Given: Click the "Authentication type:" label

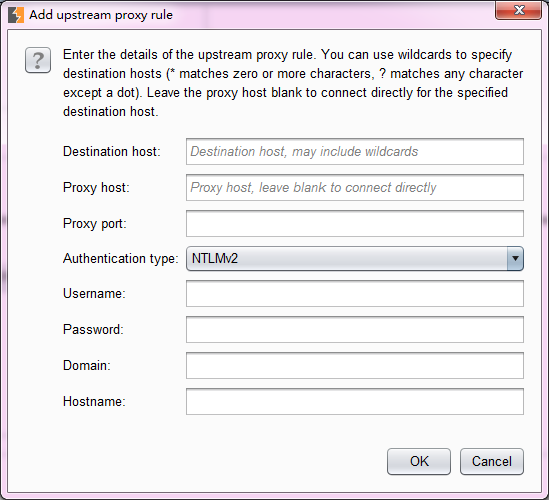Looking at the screenshot, I should click(121, 259).
